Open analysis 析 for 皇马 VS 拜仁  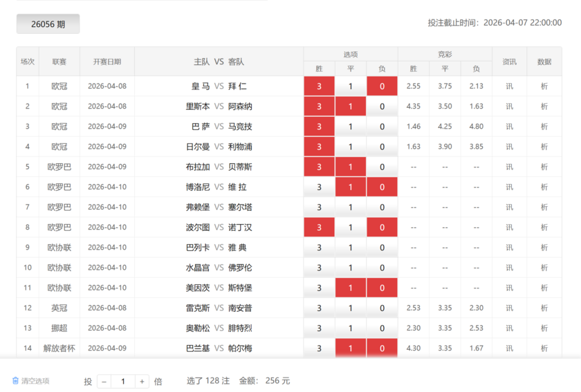[544, 86]
